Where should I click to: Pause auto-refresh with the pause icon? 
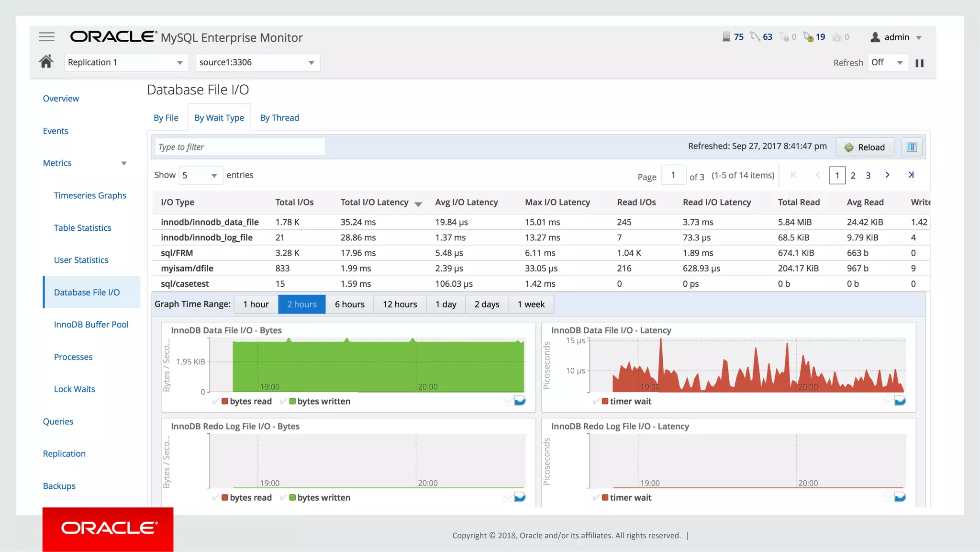point(919,63)
